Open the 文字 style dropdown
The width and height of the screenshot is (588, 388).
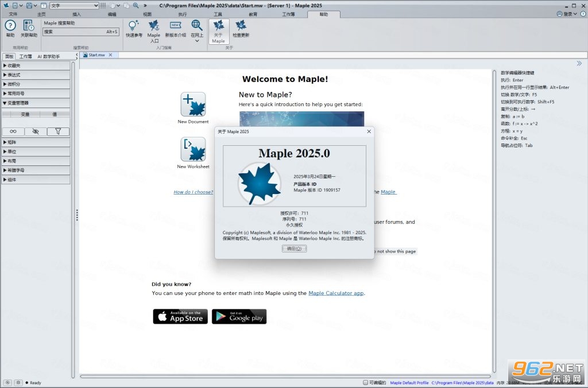(74, 5)
